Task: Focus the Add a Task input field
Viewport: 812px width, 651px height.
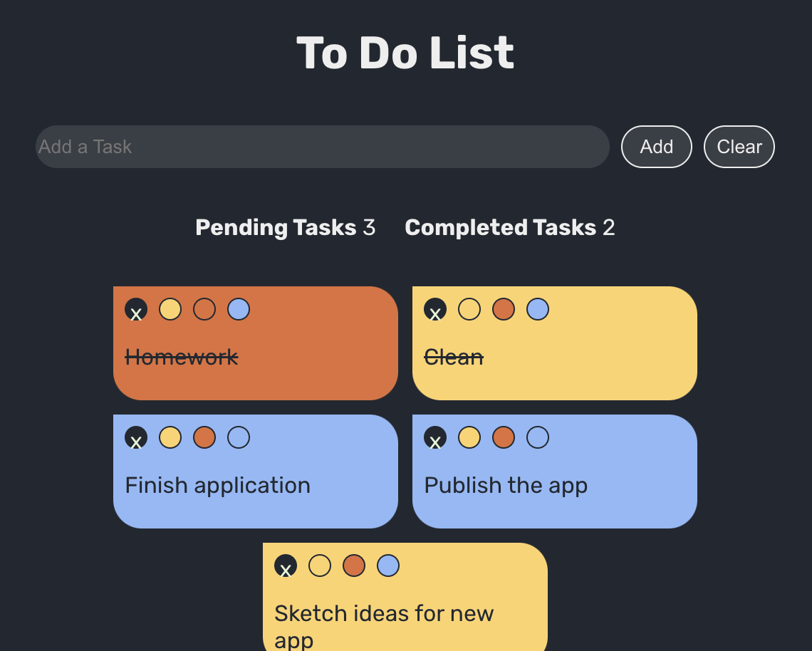Action: pos(323,147)
